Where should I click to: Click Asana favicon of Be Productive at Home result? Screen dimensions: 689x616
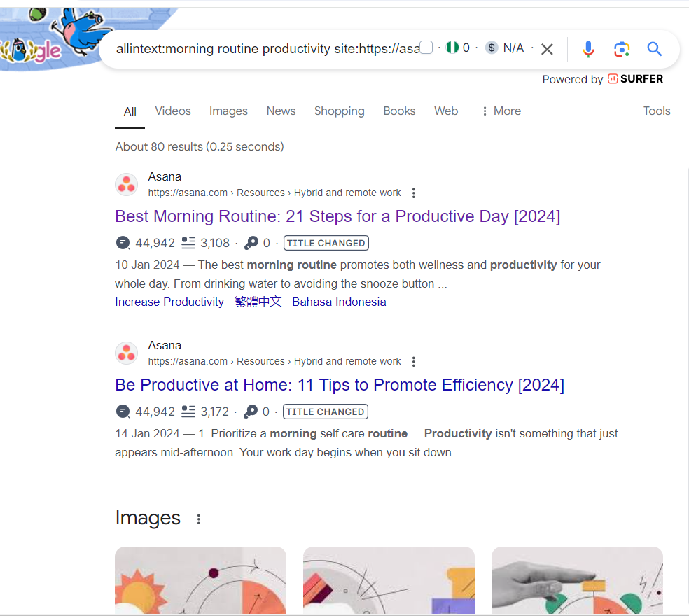click(127, 353)
